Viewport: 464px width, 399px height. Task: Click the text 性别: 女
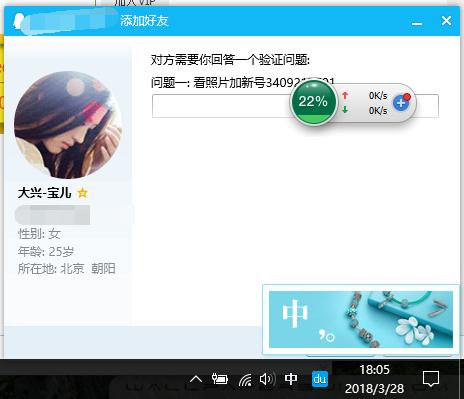coord(39,234)
